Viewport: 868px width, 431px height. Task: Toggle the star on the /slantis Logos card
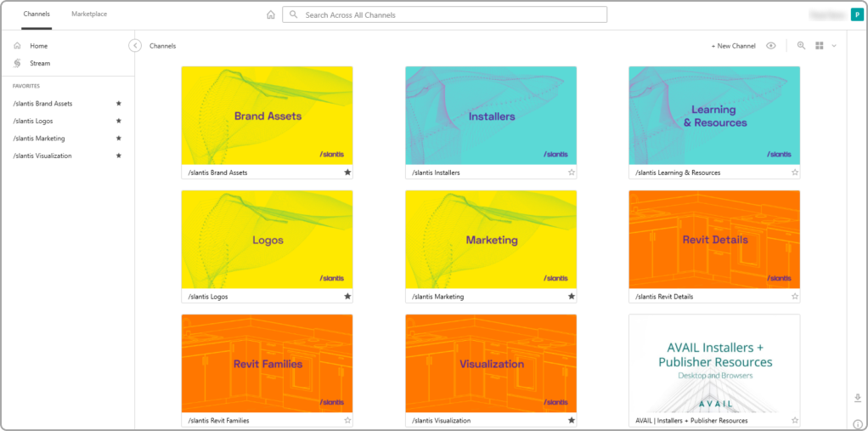347,297
